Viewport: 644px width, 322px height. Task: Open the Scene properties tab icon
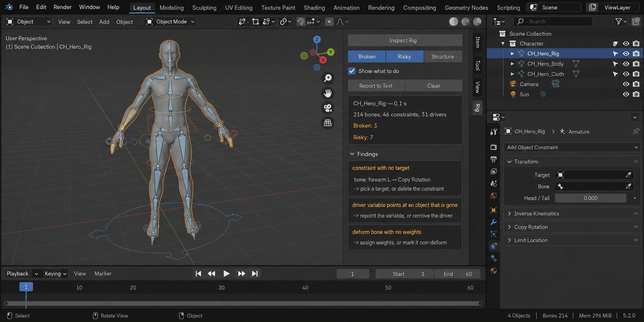point(493,184)
